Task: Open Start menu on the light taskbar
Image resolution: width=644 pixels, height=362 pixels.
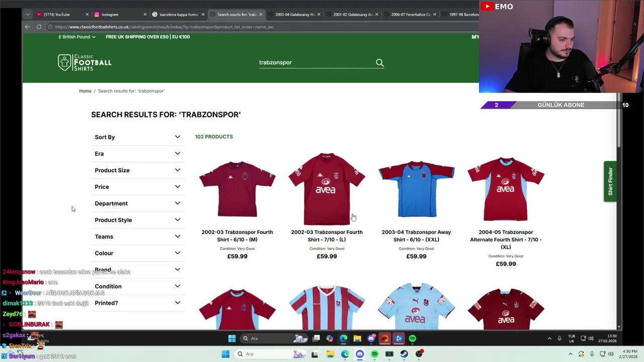Action: pyautogui.click(x=225, y=354)
